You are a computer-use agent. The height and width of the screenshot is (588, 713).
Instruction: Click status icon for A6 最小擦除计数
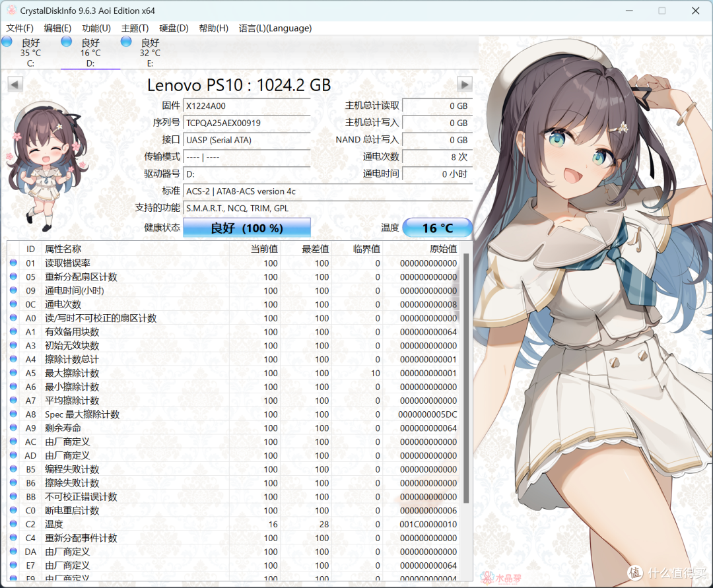(13, 386)
